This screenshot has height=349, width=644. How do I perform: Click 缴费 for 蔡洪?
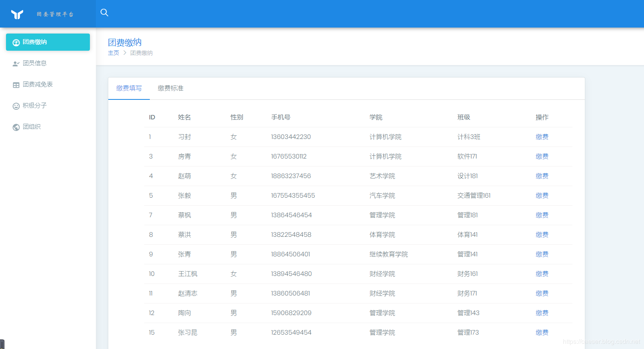[542, 235]
